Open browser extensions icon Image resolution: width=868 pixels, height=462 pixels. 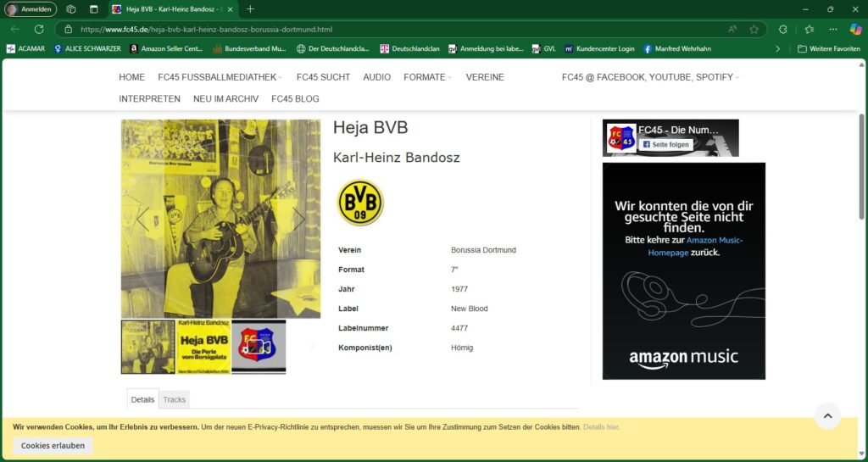[782, 30]
